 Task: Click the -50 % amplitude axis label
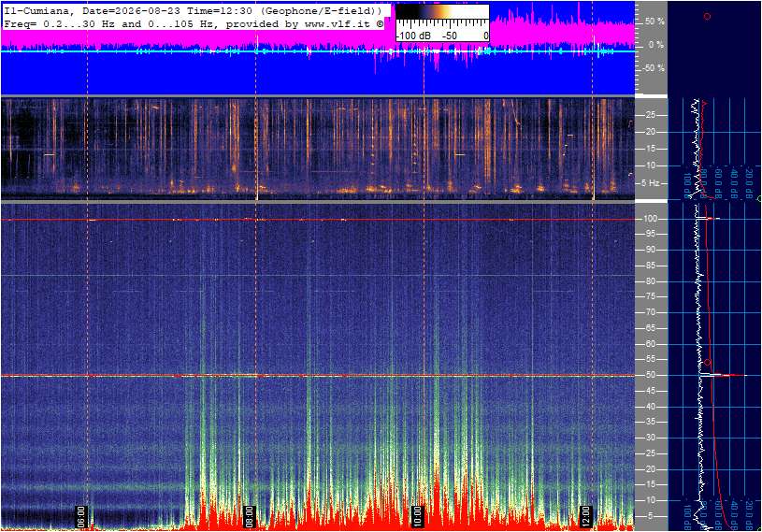(654, 68)
